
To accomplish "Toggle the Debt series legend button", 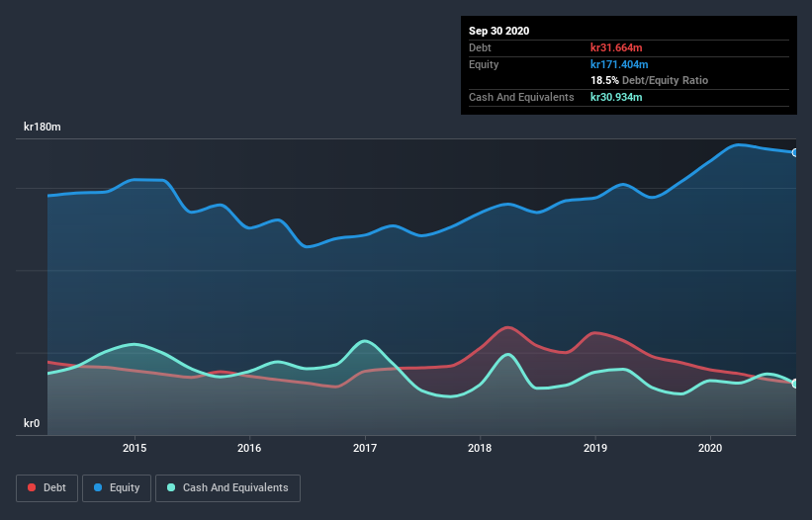I will 46,488.
